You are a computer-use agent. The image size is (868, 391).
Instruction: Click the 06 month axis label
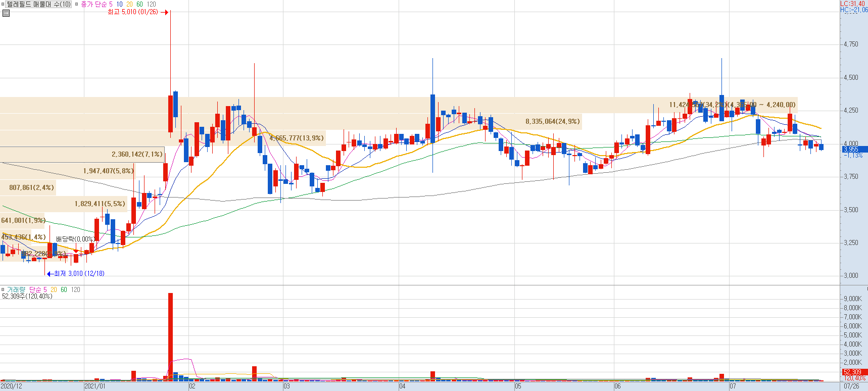[617, 386]
